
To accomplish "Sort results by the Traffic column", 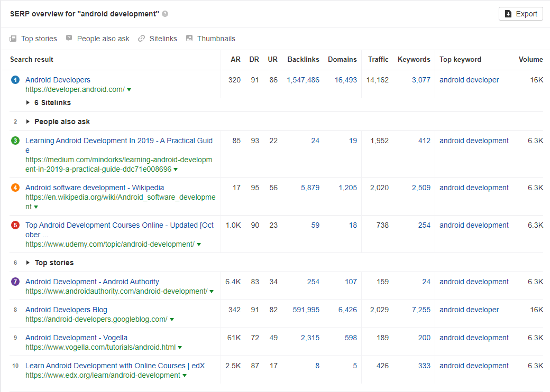I will point(378,59).
